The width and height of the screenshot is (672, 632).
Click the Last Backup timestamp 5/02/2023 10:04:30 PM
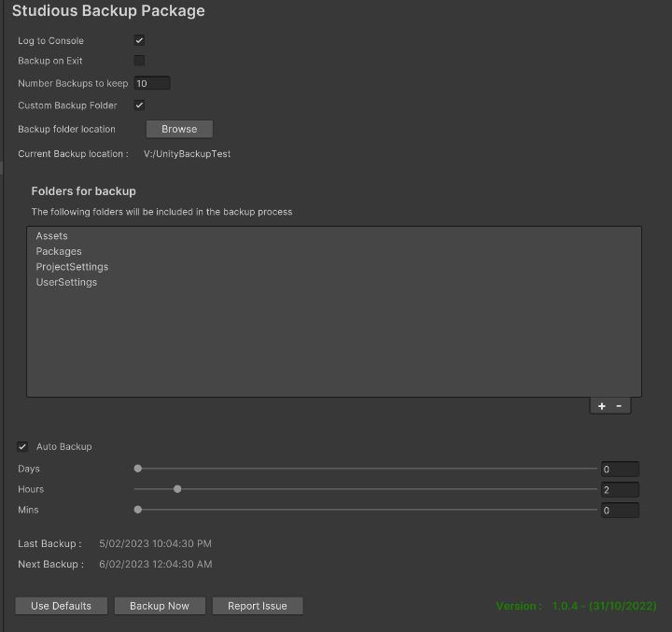coord(155,543)
